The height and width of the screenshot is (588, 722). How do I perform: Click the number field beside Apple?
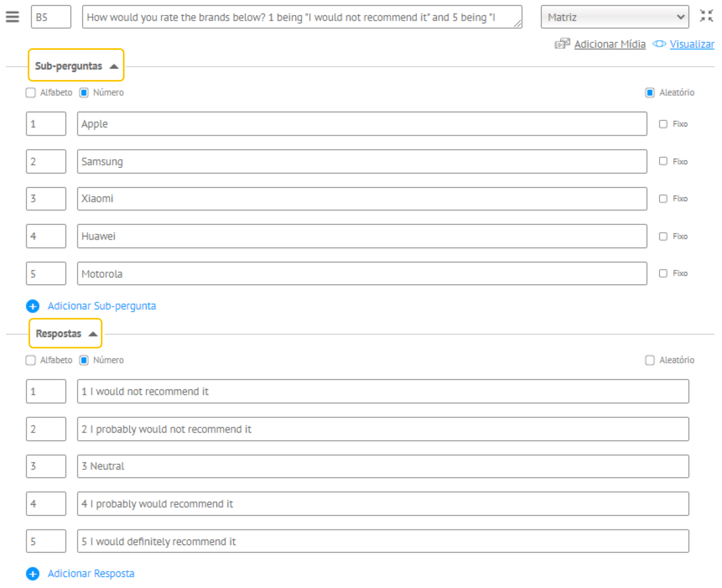[46, 124]
